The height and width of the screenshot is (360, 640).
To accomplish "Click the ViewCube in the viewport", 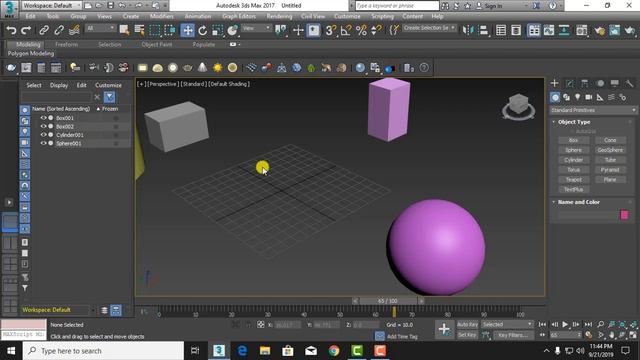I will coord(519,105).
